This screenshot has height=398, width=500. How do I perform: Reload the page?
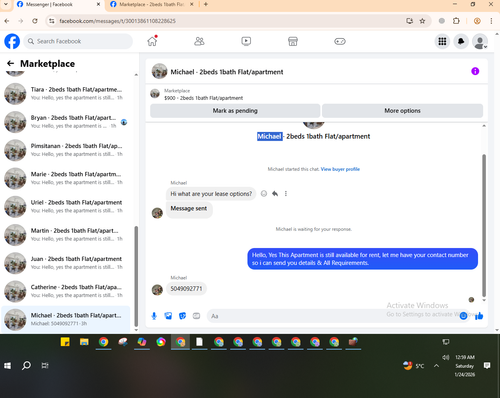pos(35,21)
